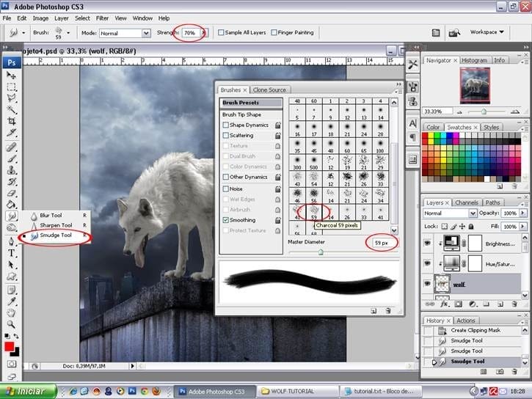Hide the Brightness adjustment layer

pos(428,243)
